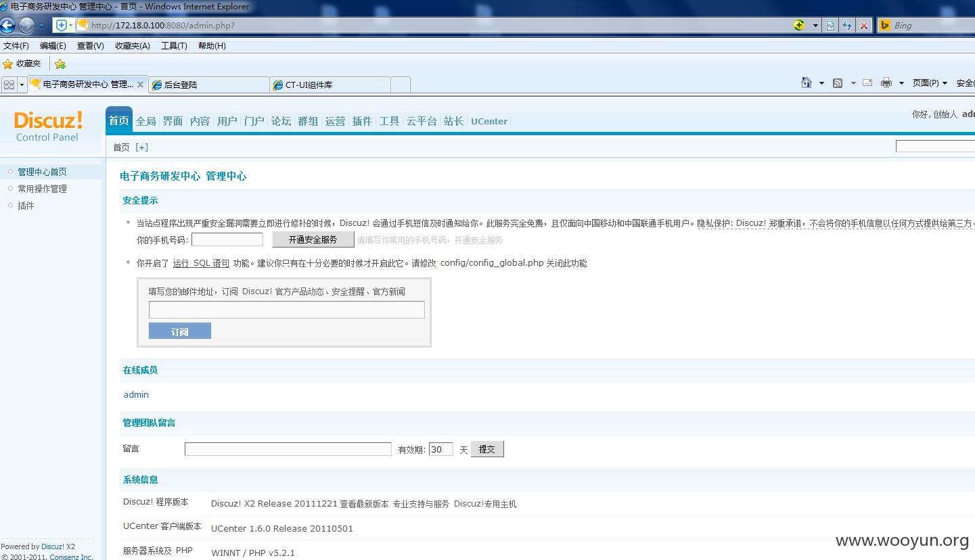The height and width of the screenshot is (560, 975).
Task: Select the 站长 navigation tab
Action: (453, 121)
